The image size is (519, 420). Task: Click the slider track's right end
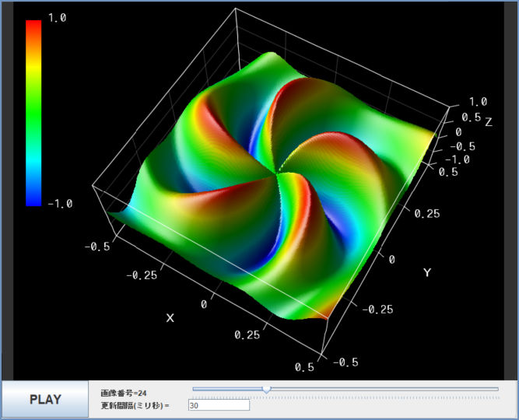click(x=496, y=389)
